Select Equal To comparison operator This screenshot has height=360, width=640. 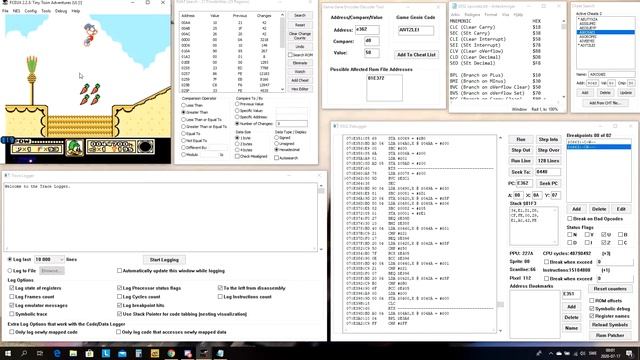click(x=184, y=133)
